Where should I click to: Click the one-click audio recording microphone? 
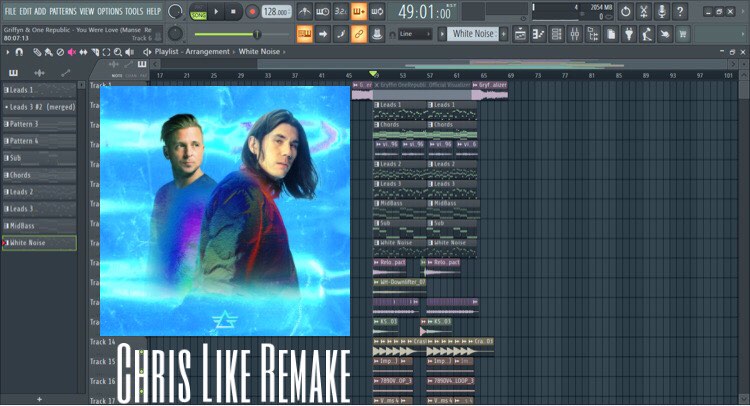coord(662,11)
